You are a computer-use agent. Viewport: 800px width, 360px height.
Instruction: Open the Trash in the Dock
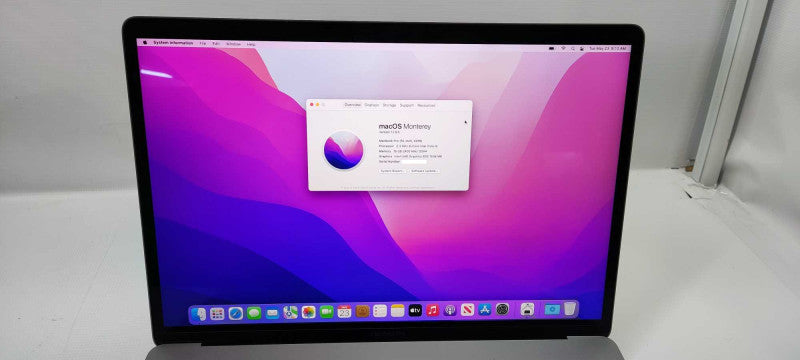(x=570, y=308)
